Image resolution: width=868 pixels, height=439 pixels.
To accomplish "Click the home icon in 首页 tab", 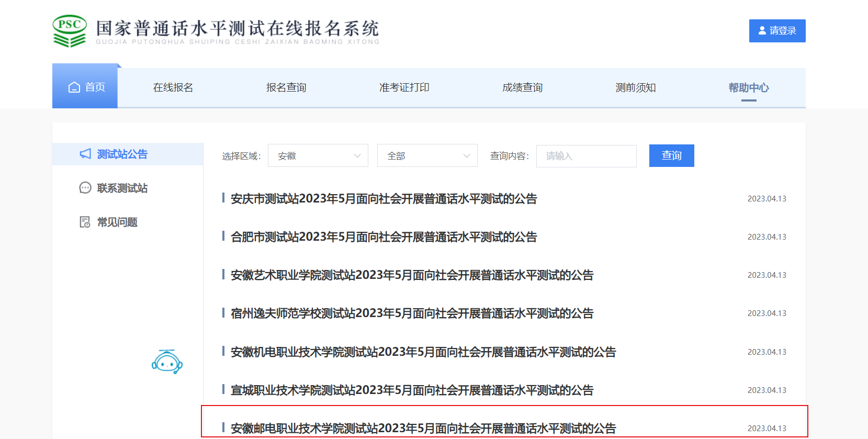I will (74, 87).
